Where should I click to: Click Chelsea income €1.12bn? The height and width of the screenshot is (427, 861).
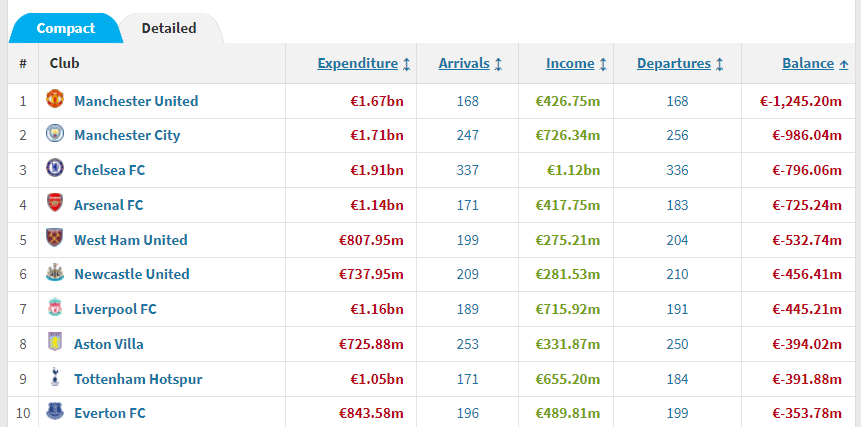[573, 170]
